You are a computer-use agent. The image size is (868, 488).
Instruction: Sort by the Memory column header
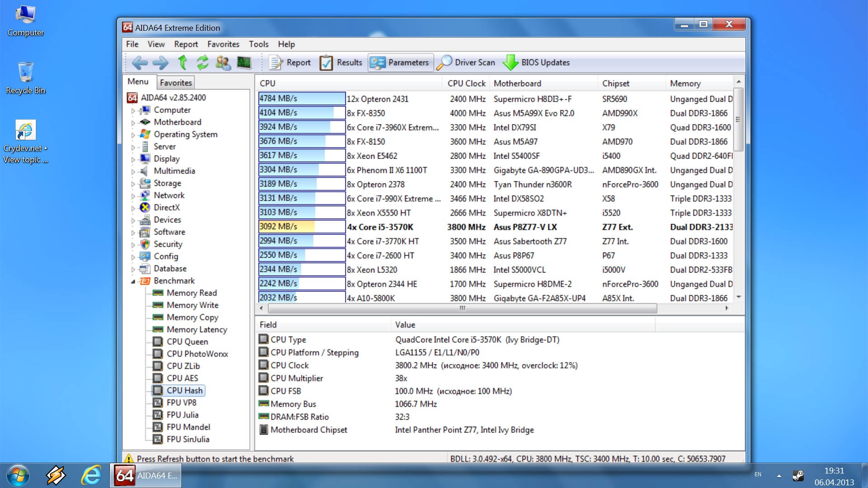tap(700, 83)
